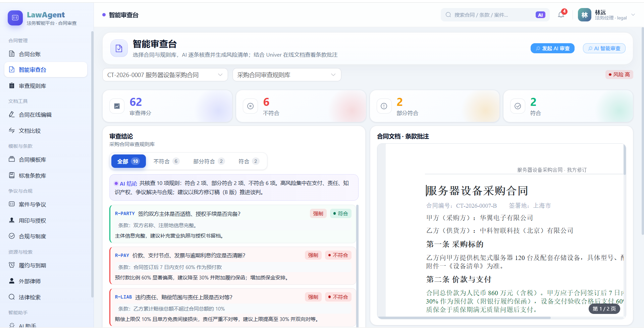Click the 林 user avatar
The image size is (644, 328).
(x=585, y=15)
